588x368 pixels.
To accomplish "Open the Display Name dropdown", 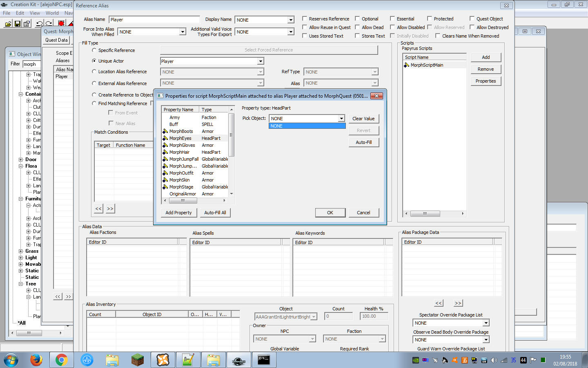I will click(291, 20).
